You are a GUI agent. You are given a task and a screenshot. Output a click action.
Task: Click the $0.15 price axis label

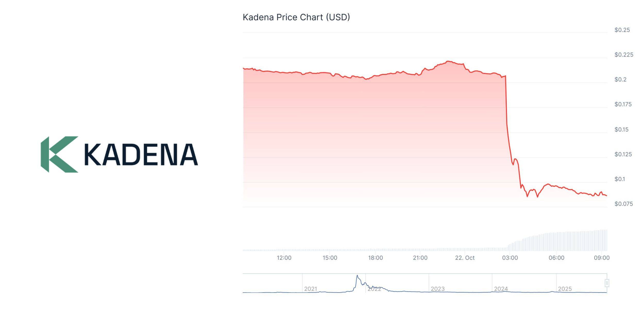(621, 130)
